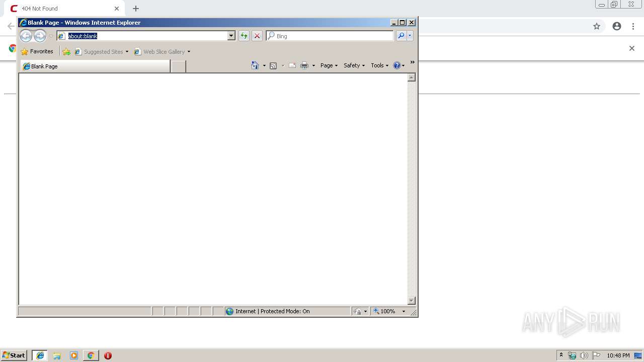Click the Internet Explorer title bar icon
Screen dimensions: 644x362
[x=23, y=22]
